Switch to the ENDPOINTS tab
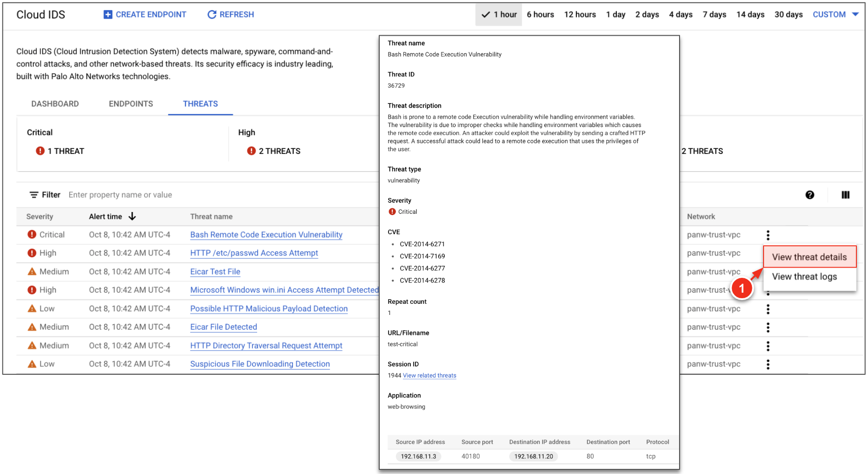The width and height of the screenshot is (868, 474). (x=131, y=104)
